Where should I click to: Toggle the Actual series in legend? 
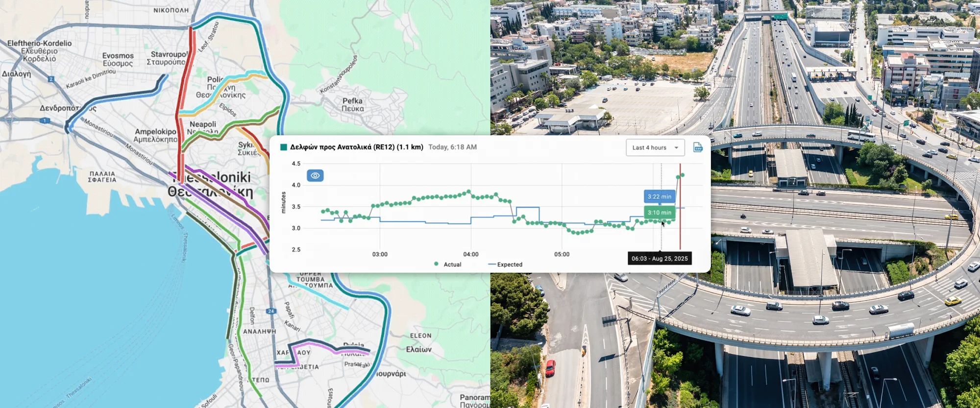click(x=448, y=264)
